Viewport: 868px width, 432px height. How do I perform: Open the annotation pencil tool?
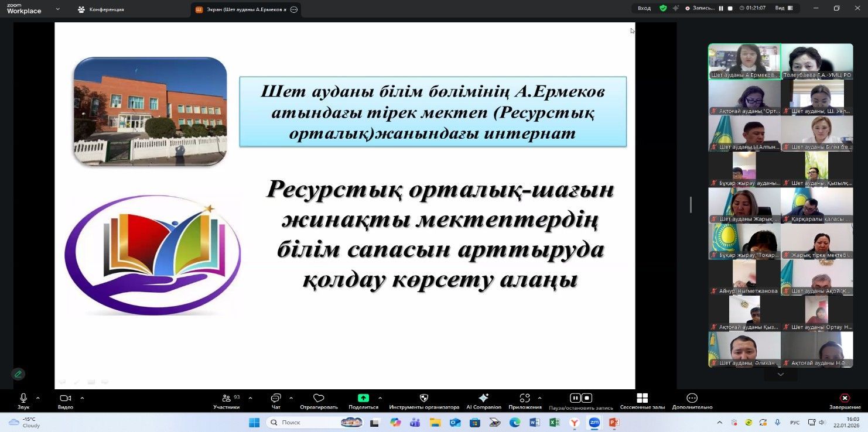pyautogui.click(x=18, y=374)
